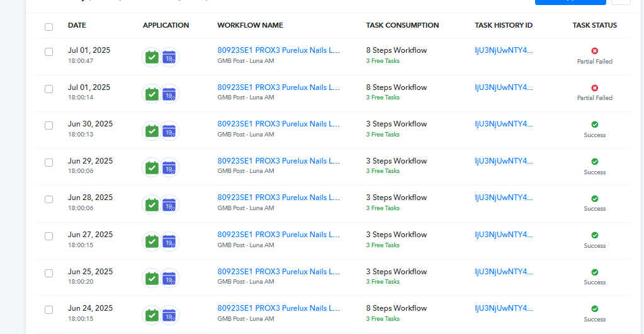Image resolution: width=644 pixels, height=334 pixels.
Task: Toggle the select-all checkbox in the table header
Action: (x=49, y=27)
